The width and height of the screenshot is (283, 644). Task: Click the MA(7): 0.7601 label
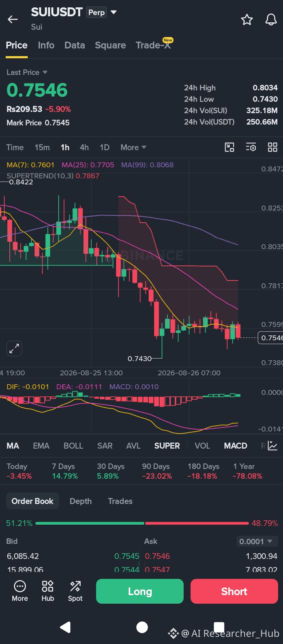coord(31,165)
